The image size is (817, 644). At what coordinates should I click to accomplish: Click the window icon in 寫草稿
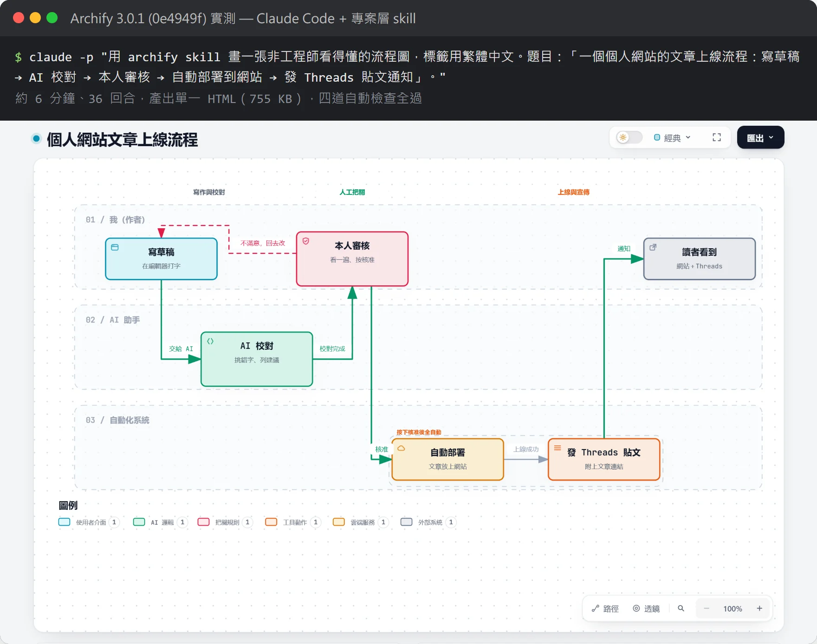point(115,247)
